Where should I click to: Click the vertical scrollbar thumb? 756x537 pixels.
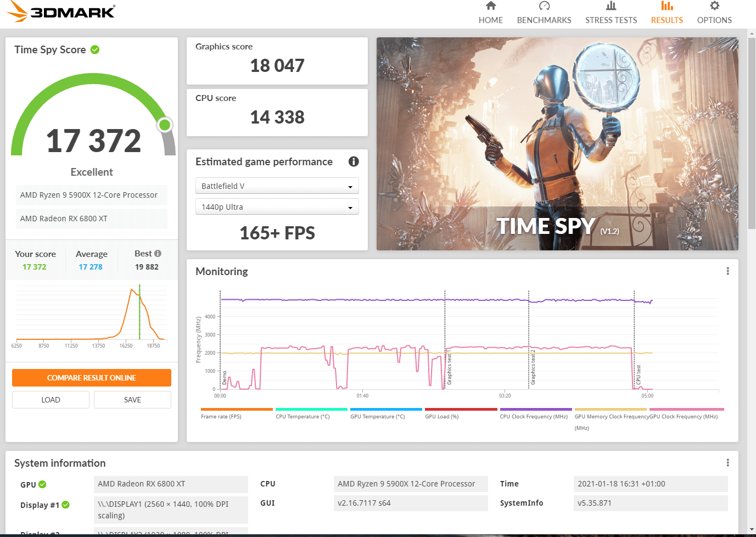[752, 133]
